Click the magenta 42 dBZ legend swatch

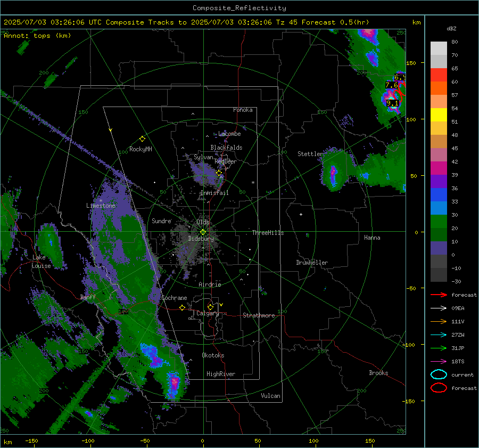439,168
